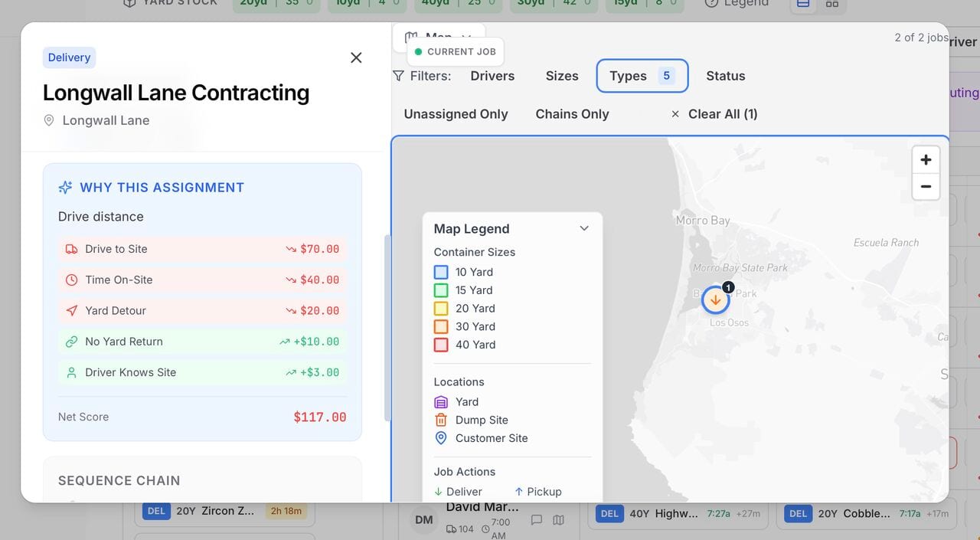Click the person icon for Driver Knows Site
The width and height of the screenshot is (980, 540).
(72, 372)
